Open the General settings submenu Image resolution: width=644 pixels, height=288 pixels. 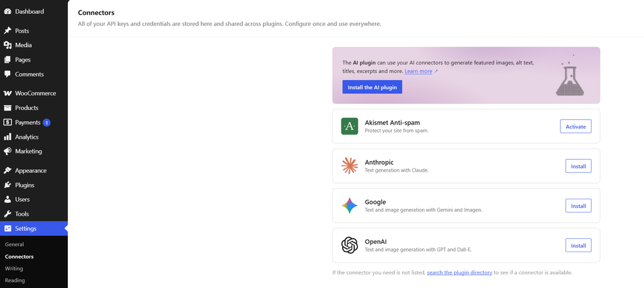[14, 245]
